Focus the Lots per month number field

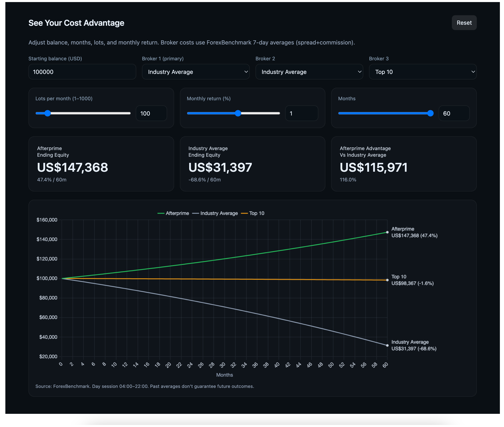pos(151,113)
